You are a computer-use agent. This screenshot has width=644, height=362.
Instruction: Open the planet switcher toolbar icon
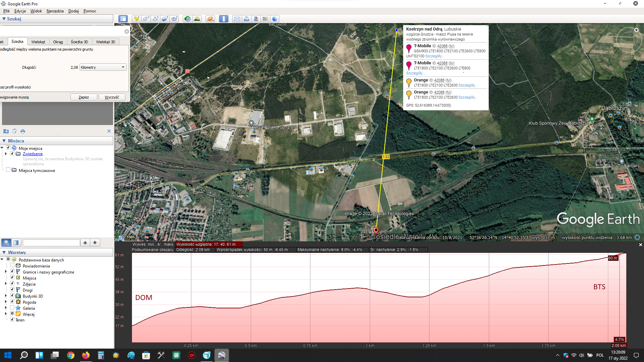tap(210, 19)
